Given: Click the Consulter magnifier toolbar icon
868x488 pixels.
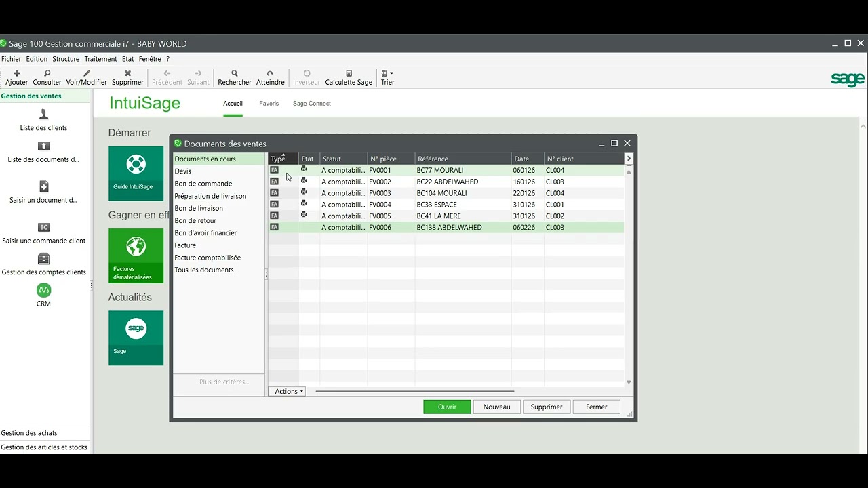Looking at the screenshot, I should [47, 73].
